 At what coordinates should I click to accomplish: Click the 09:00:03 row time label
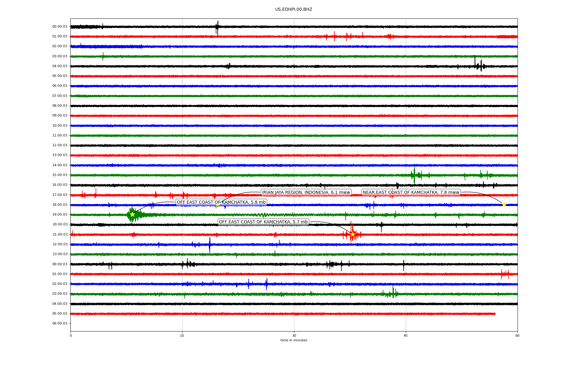point(60,115)
